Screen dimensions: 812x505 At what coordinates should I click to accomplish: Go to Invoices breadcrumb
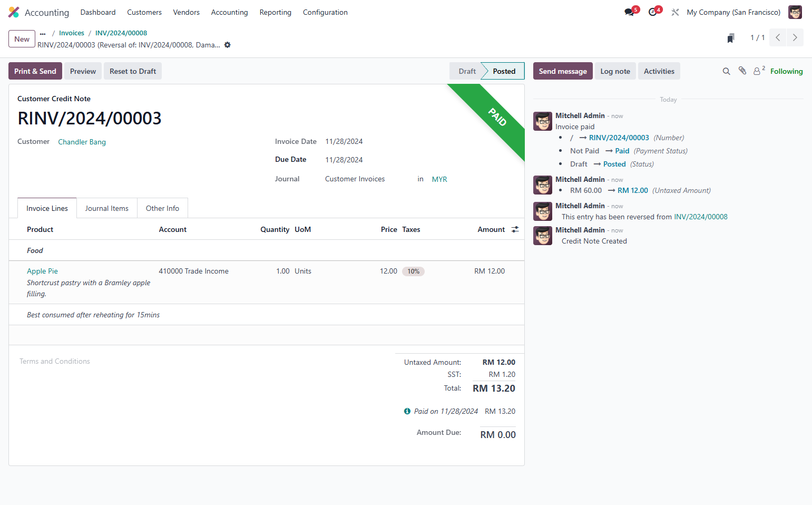pyautogui.click(x=72, y=33)
